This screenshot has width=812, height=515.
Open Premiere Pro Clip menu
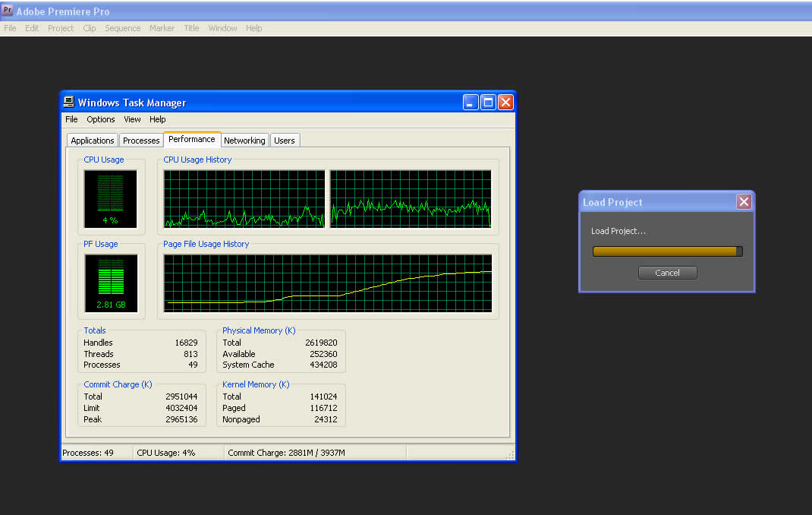[x=89, y=28]
